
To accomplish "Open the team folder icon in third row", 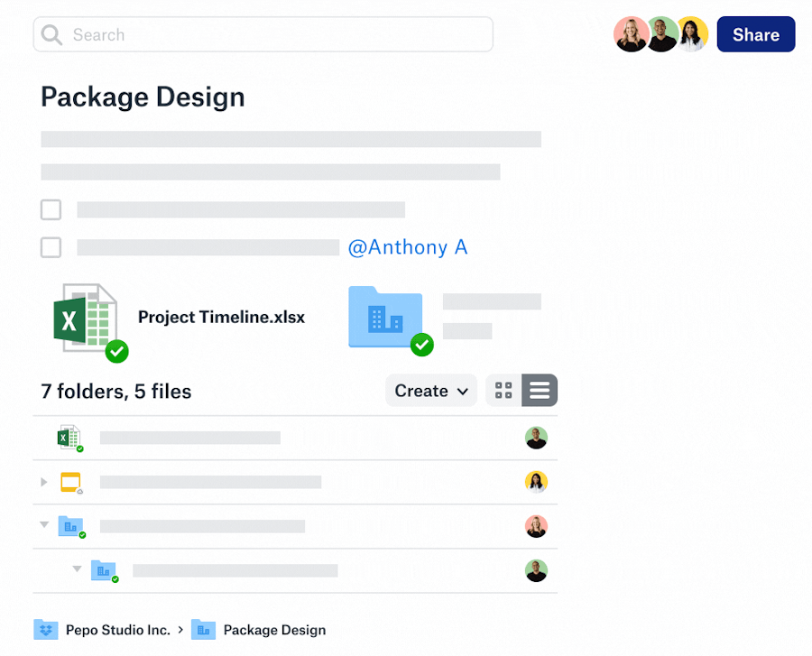I will coord(71,526).
